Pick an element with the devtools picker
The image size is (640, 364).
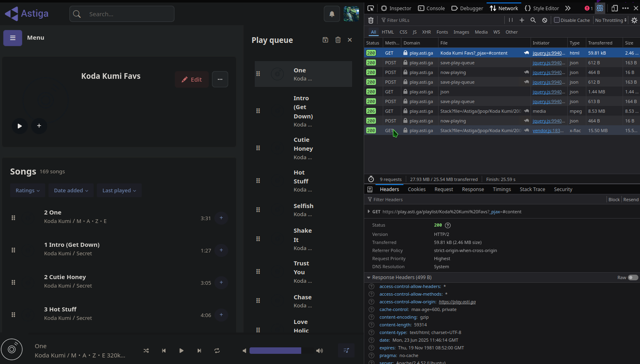(370, 8)
